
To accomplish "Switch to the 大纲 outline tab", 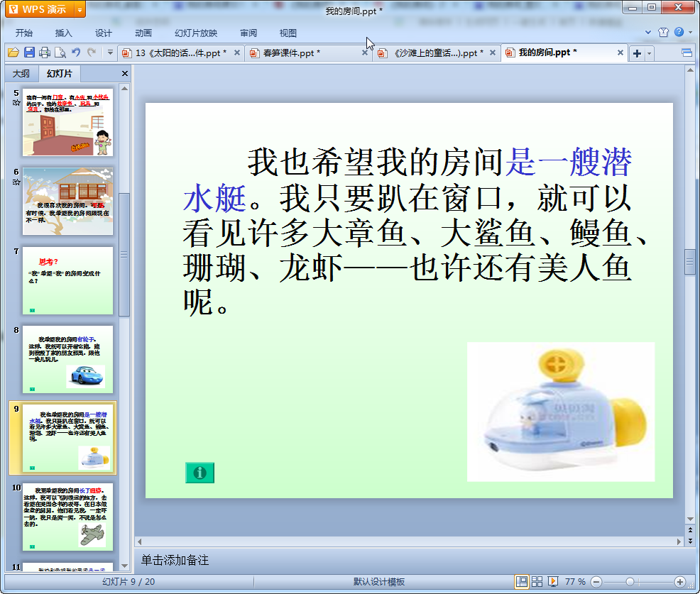I will [21, 74].
